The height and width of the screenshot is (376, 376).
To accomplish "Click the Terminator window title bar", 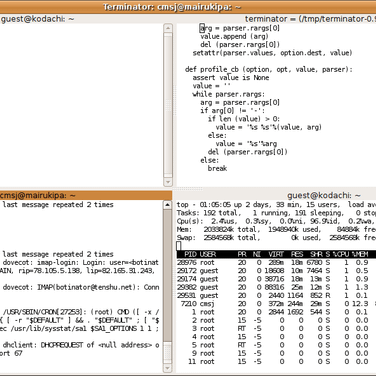I will point(188,7).
